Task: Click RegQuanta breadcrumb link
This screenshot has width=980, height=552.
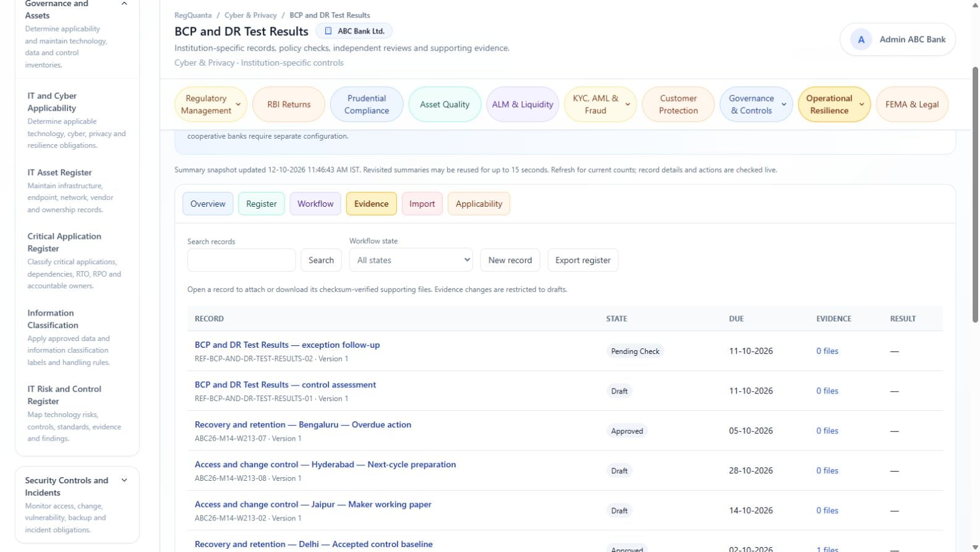Action: (193, 15)
